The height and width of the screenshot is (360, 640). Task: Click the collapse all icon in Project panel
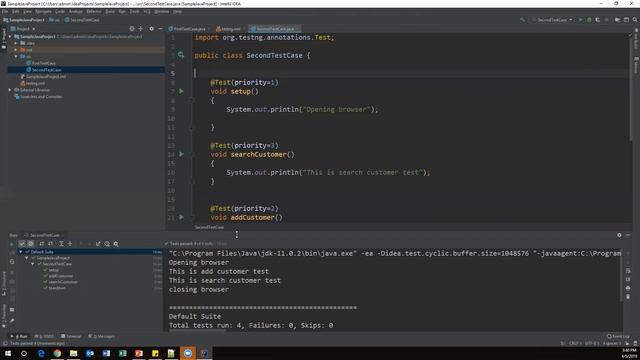pyautogui.click(x=141, y=29)
